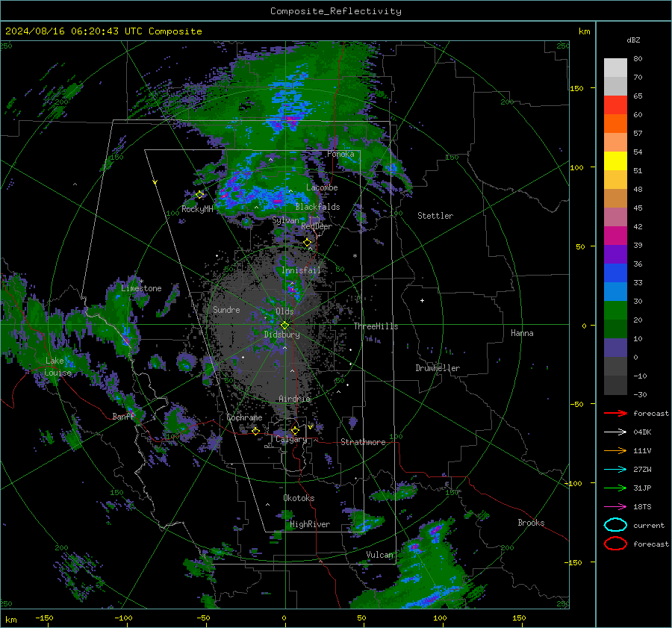
Task: Click the Ponoka city label
Action: pyautogui.click(x=340, y=154)
